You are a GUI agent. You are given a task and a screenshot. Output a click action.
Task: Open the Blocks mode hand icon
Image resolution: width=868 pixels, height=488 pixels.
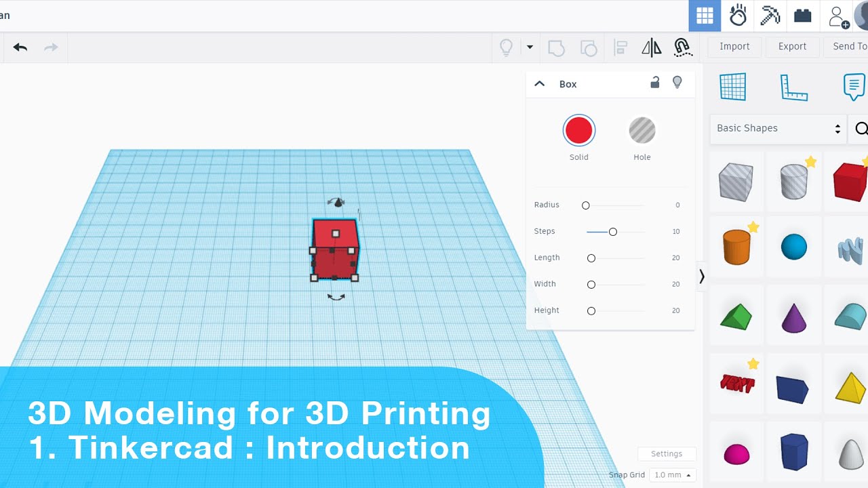pos(738,16)
